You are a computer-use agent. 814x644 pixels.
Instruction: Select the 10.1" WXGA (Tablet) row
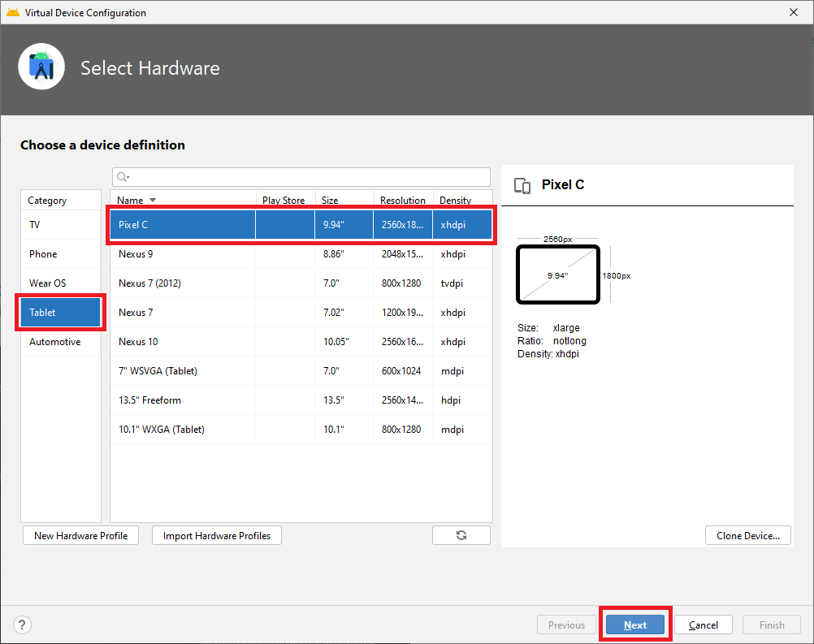pos(301,429)
